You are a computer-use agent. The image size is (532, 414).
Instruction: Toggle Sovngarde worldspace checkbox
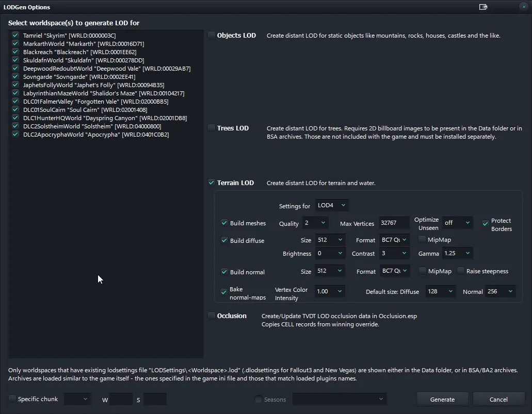[15, 76]
